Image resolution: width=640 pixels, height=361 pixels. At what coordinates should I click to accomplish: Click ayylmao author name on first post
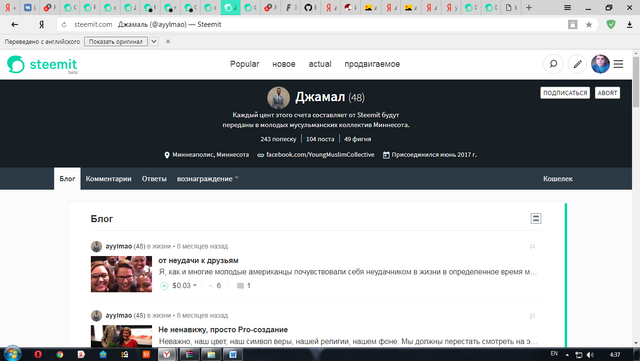(x=119, y=246)
